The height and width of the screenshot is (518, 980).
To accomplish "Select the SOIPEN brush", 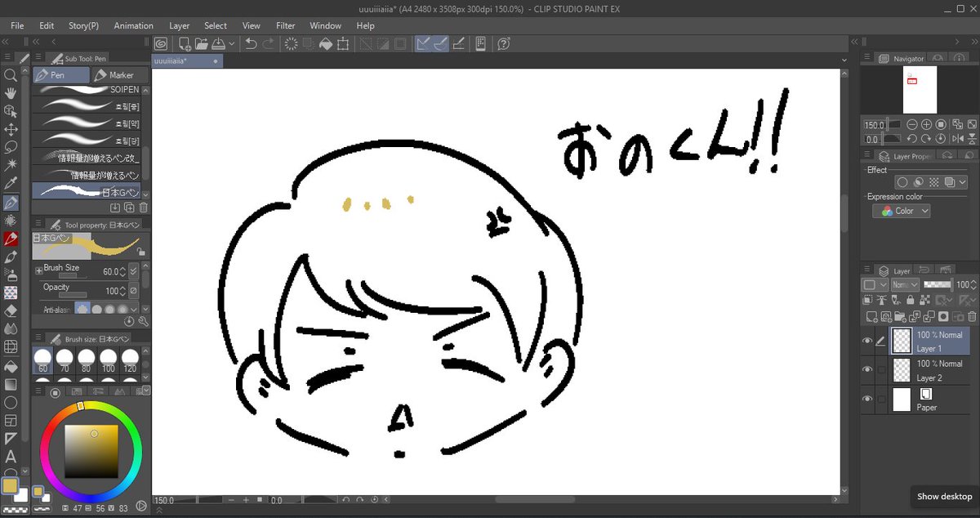I will [87, 90].
